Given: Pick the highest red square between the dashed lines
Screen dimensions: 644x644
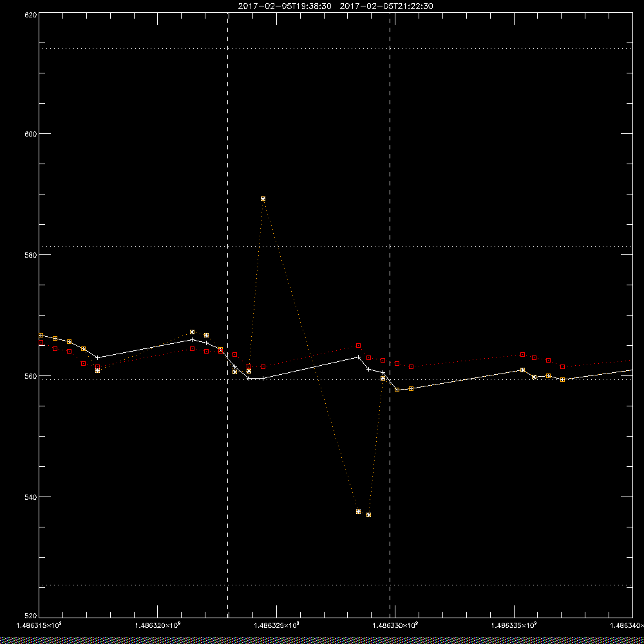Looking at the screenshot, I should pyautogui.click(x=358, y=345).
